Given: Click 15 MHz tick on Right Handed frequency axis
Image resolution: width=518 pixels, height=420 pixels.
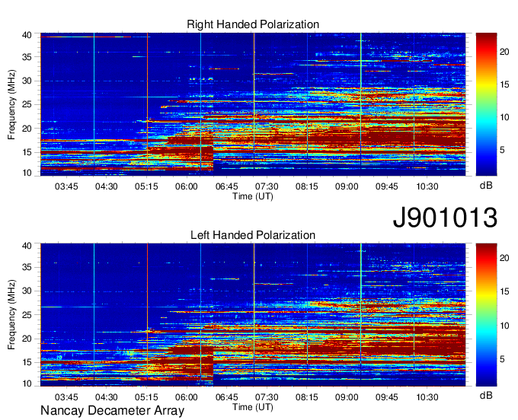Looking at the screenshot, I should point(27,152).
